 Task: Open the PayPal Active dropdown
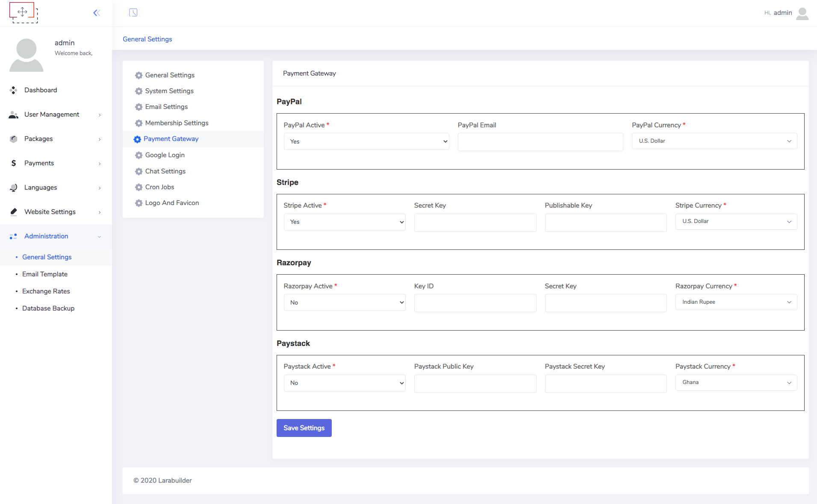[366, 141]
